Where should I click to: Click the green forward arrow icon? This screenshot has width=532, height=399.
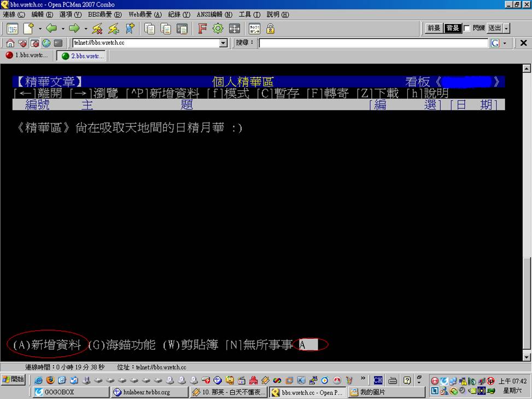[74, 28]
